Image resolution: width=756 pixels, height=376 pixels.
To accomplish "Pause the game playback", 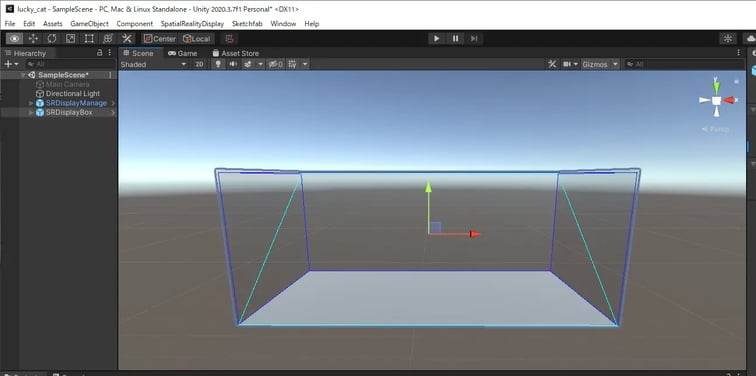I will tap(455, 39).
